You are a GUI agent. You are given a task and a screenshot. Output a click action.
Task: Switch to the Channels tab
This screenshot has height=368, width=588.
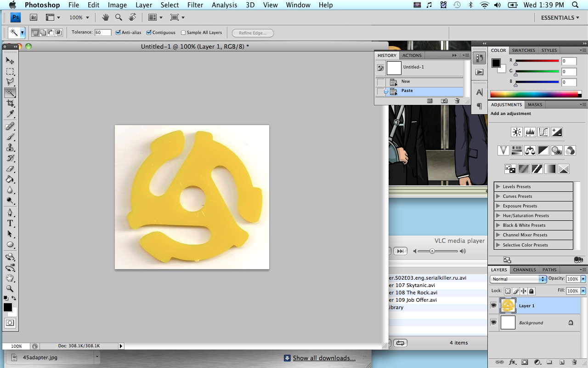pyautogui.click(x=524, y=270)
